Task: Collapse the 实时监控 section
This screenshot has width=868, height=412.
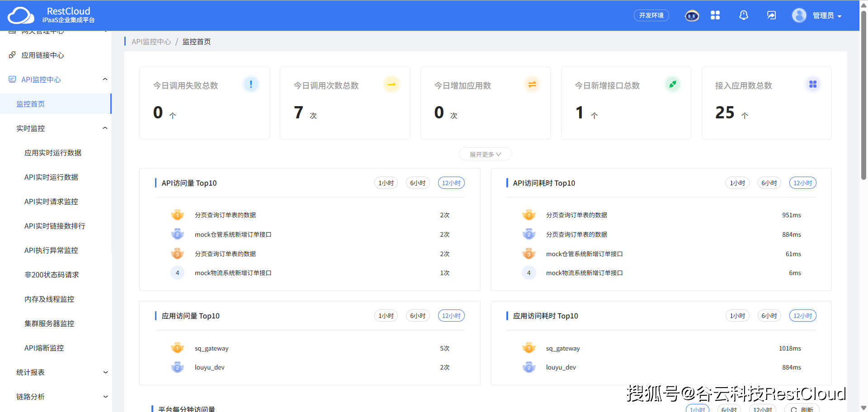Action: pos(105,128)
